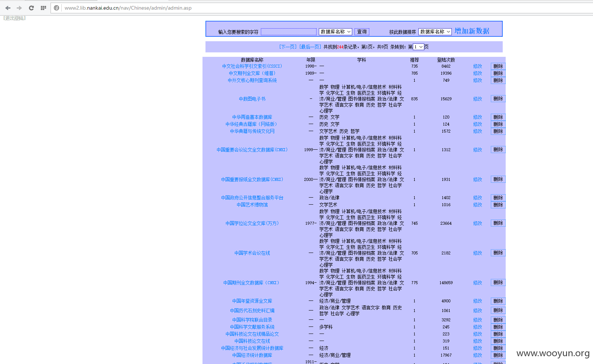Screen dimensions: 593x364
Task: Open the sort-by 数据库名称 dropdown
Action: click(x=435, y=32)
